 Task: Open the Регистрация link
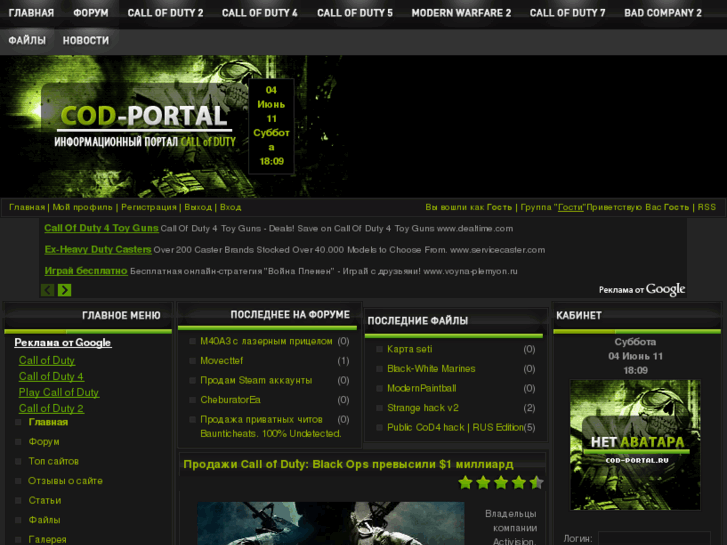(149, 207)
